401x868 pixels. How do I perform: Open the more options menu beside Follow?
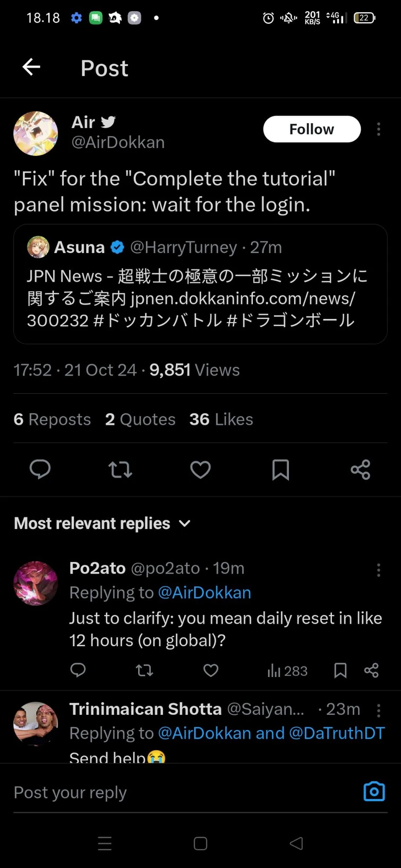click(378, 129)
